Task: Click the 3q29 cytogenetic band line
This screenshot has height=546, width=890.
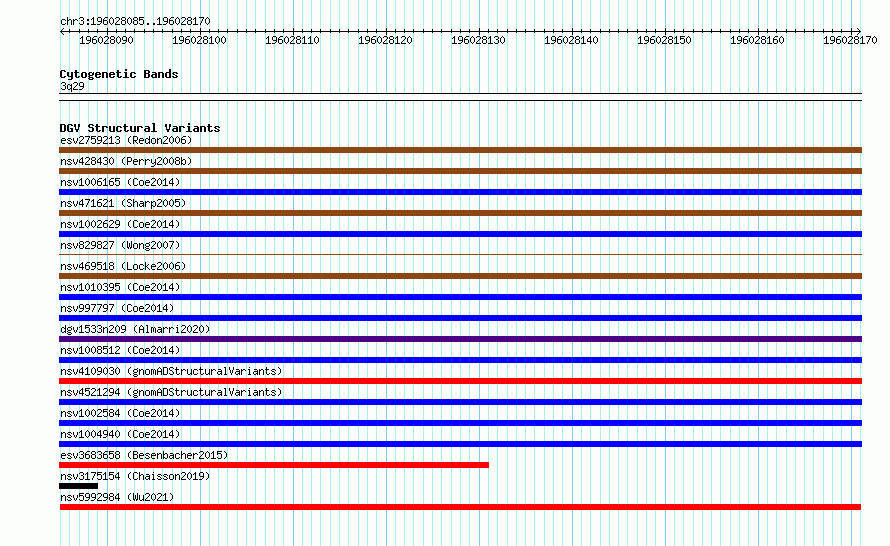Action: click(460, 97)
